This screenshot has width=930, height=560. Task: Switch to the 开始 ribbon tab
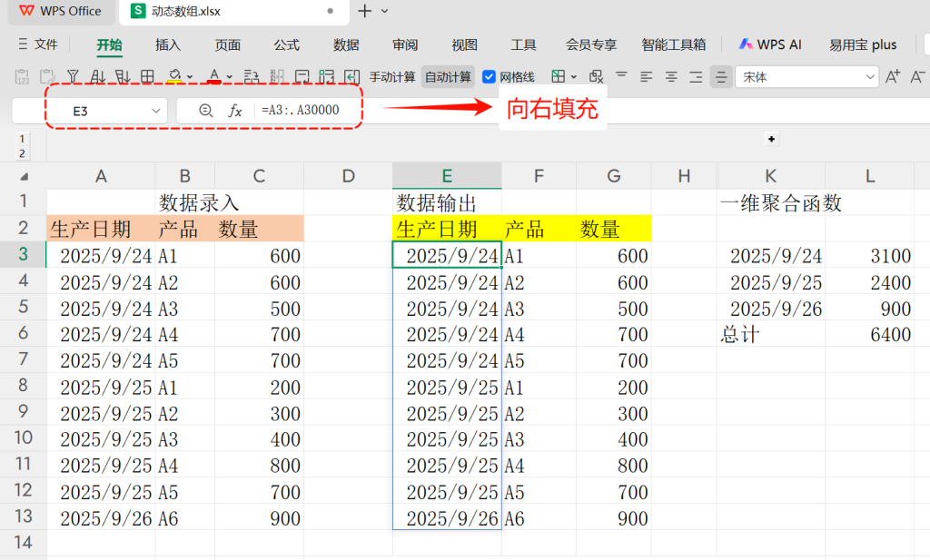click(110, 45)
